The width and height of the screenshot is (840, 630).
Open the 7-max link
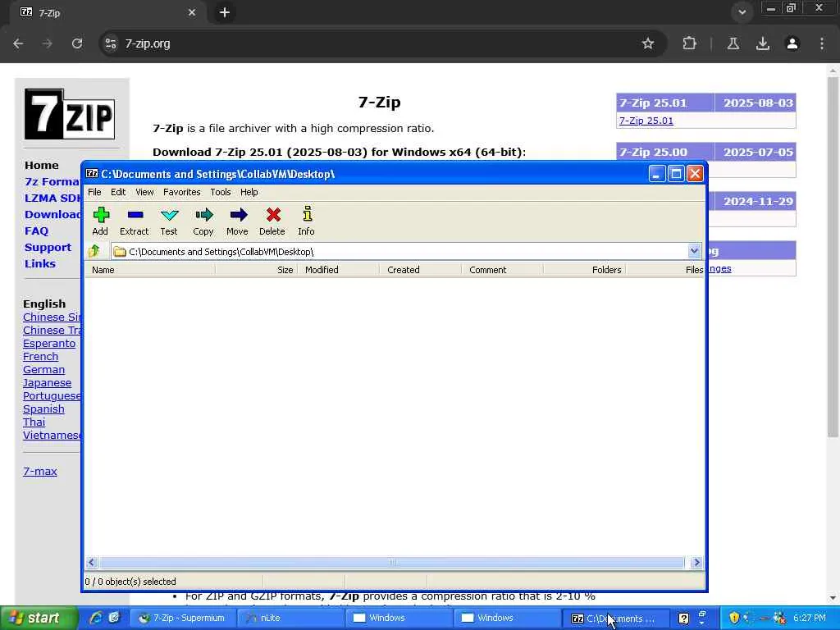coord(39,472)
